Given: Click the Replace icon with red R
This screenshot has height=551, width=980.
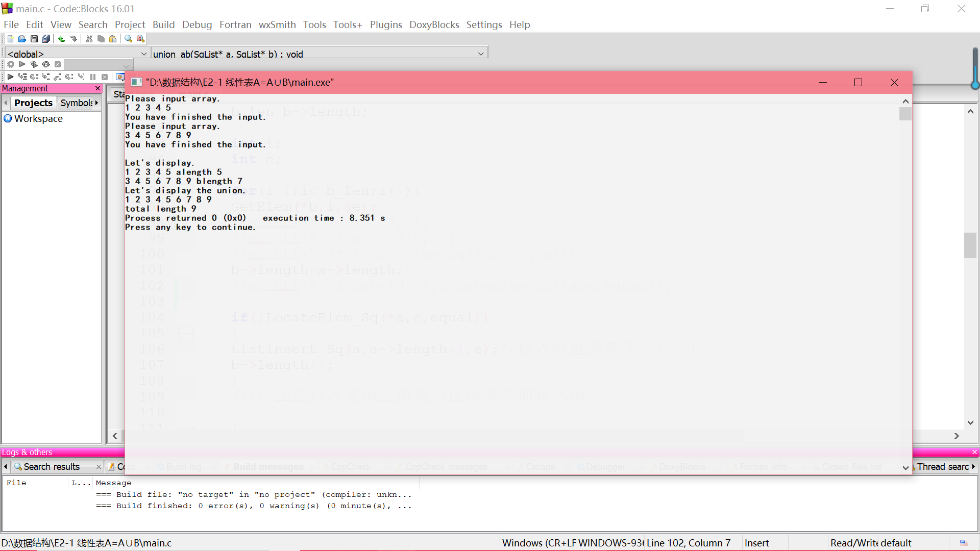Looking at the screenshot, I should point(140,39).
